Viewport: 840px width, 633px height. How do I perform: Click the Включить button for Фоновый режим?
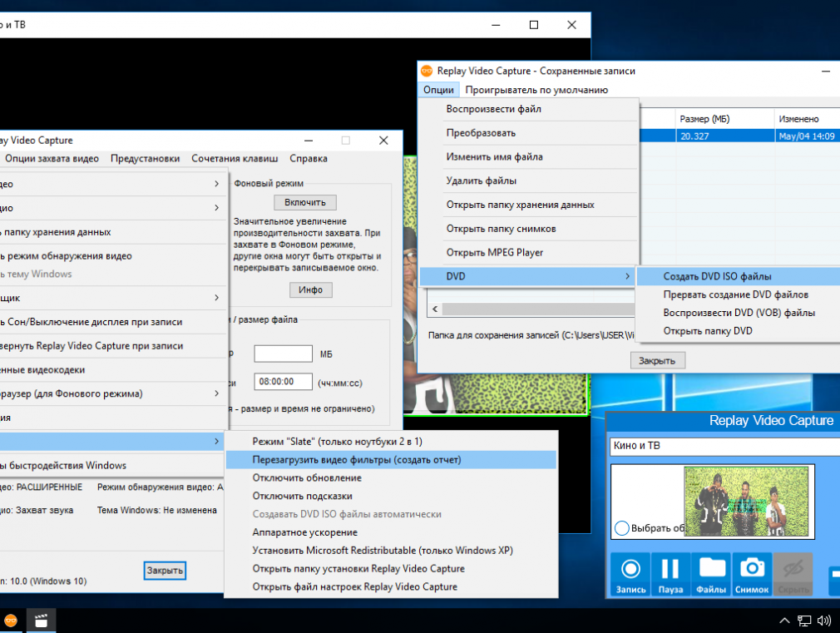coord(305,202)
